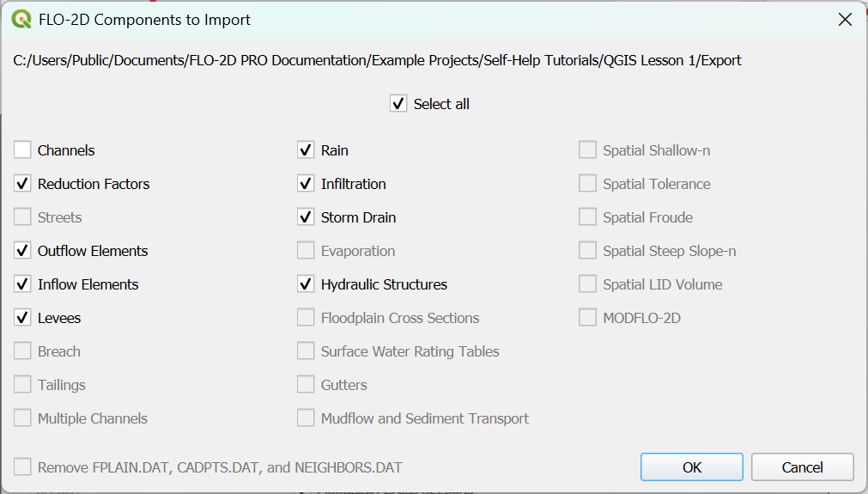
Task: Close the FLO-2D Components to Import dialog
Action: coord(845,19)
